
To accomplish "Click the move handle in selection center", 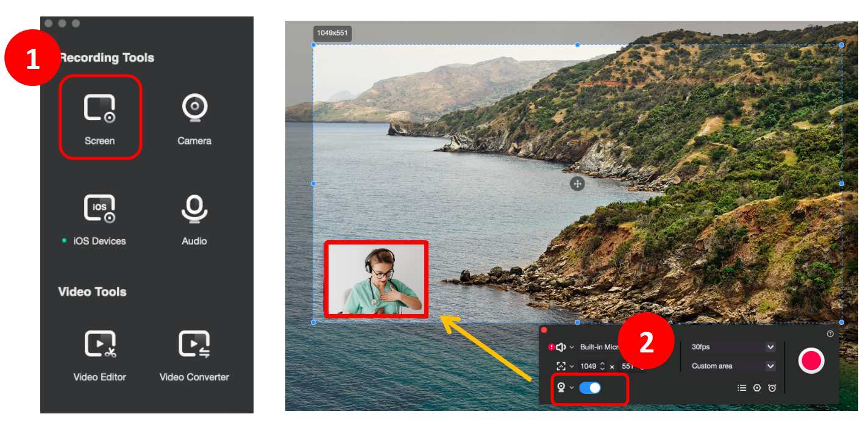I will (x=577, y=184).
